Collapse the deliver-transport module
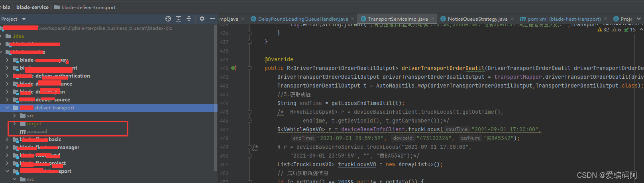 pos(7,107)
